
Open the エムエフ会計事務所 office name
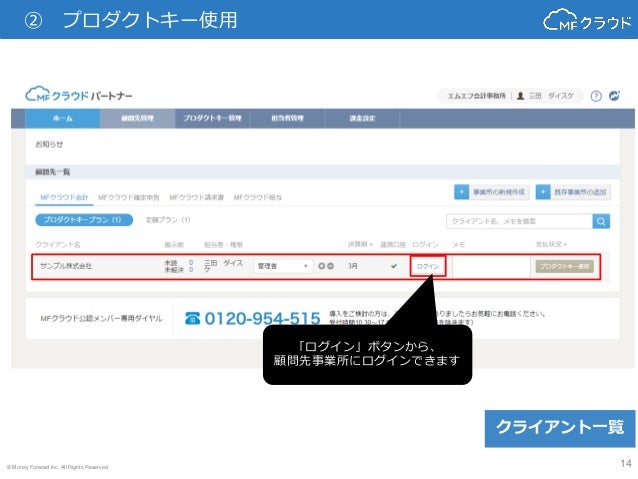click(x=476, y=96)
